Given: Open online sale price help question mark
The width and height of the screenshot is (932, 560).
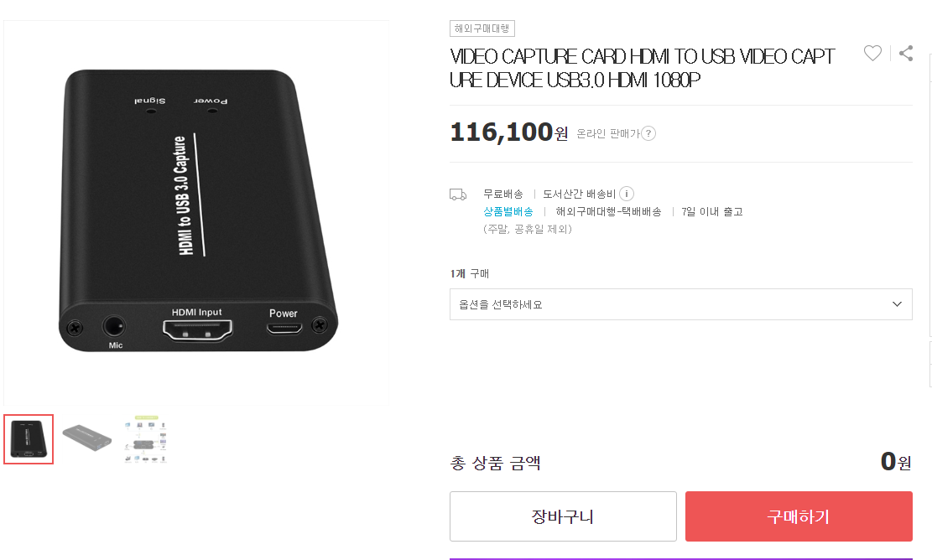Looking at the screenshot, I should (x=648, y=133).
